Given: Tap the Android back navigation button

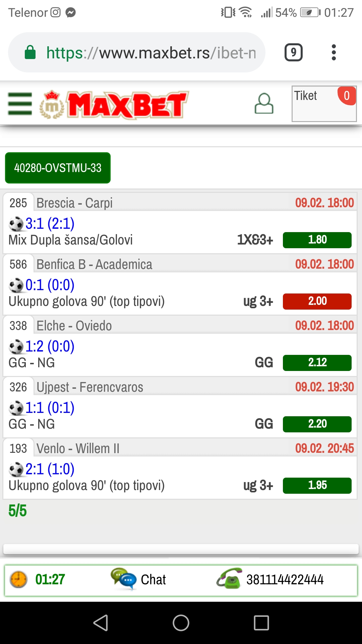Looking at the screenshot, I should [x=101, y=623].
